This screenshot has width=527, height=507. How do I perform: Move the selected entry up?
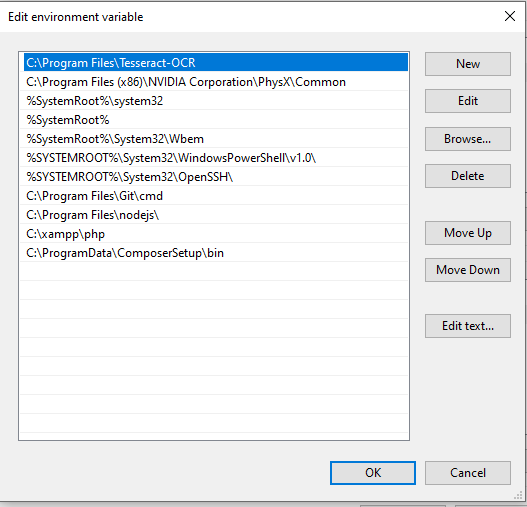[468, 233]
